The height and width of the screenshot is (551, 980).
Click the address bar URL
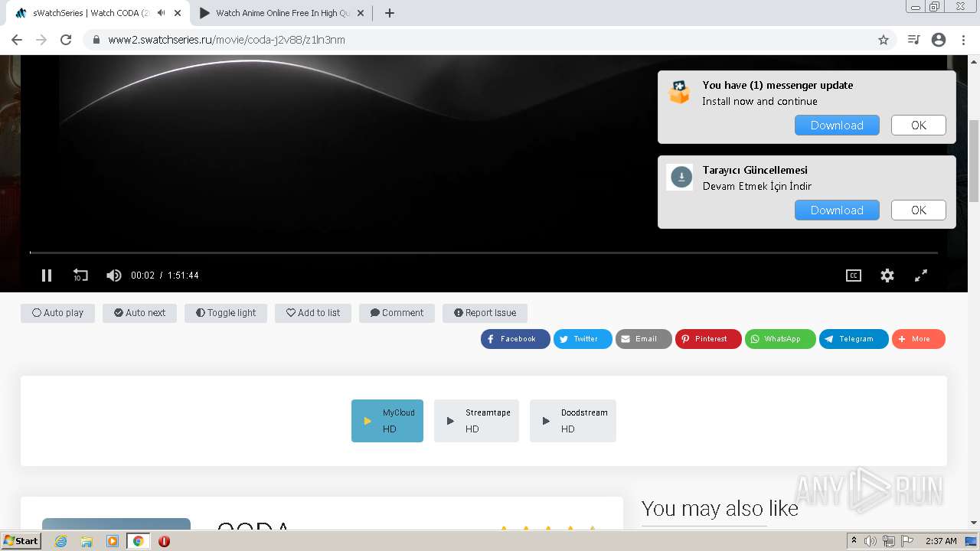pos(227,40)
